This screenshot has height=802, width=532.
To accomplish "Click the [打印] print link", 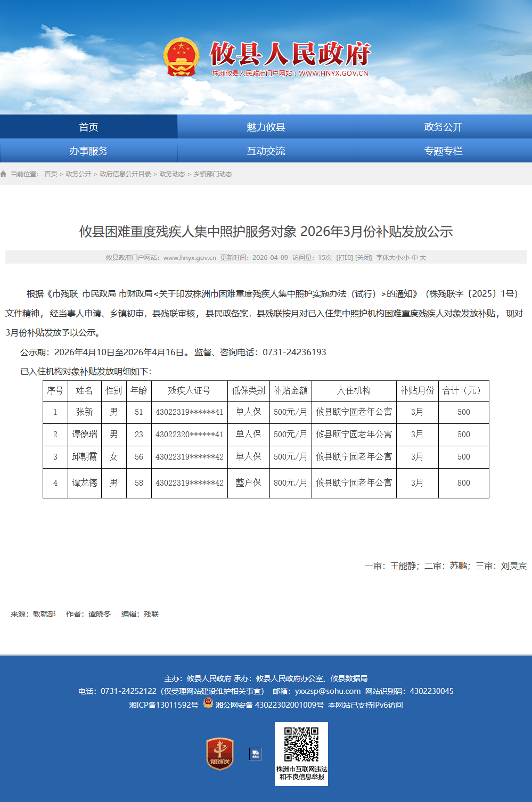I will (x=345, y=258).
